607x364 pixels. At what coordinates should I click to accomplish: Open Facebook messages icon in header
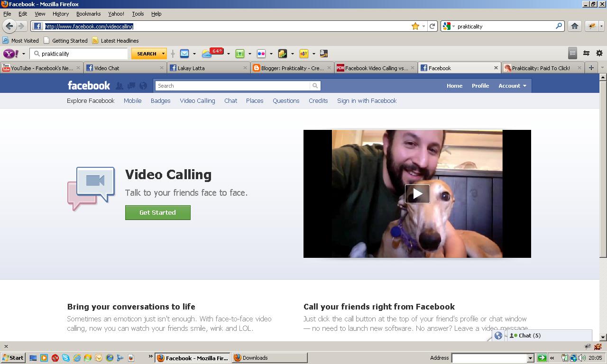tap(131, 86)
